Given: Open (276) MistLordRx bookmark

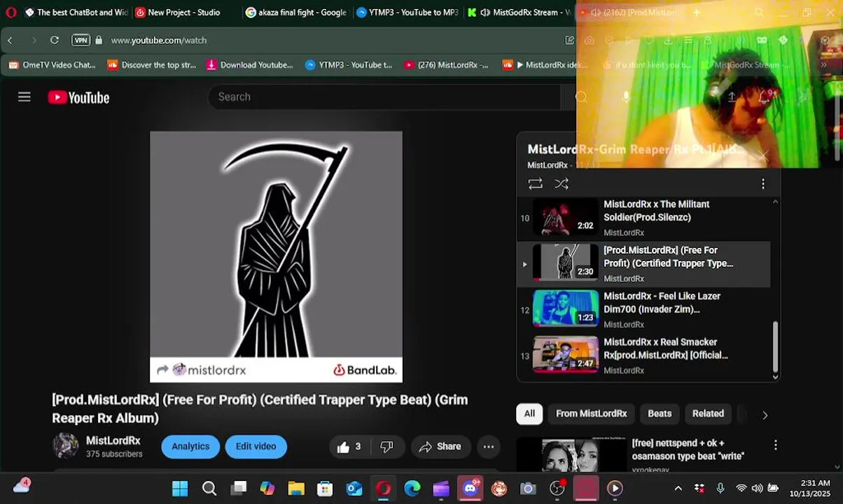Looking at the screenshot, I should point(446,65).
